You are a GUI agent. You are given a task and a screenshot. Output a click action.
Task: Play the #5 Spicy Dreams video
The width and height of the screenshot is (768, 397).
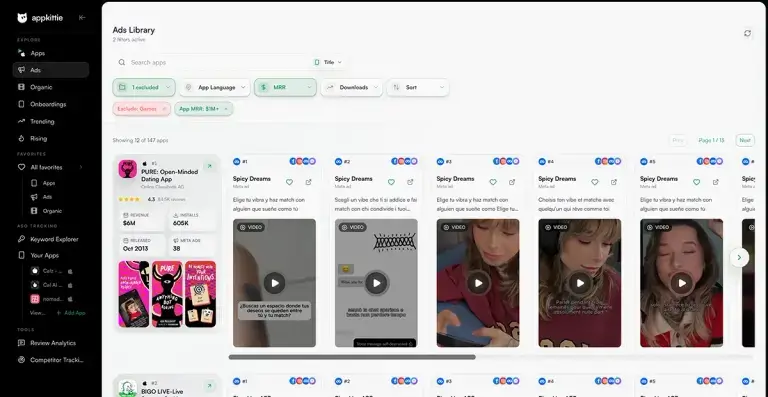coord(682,283)
